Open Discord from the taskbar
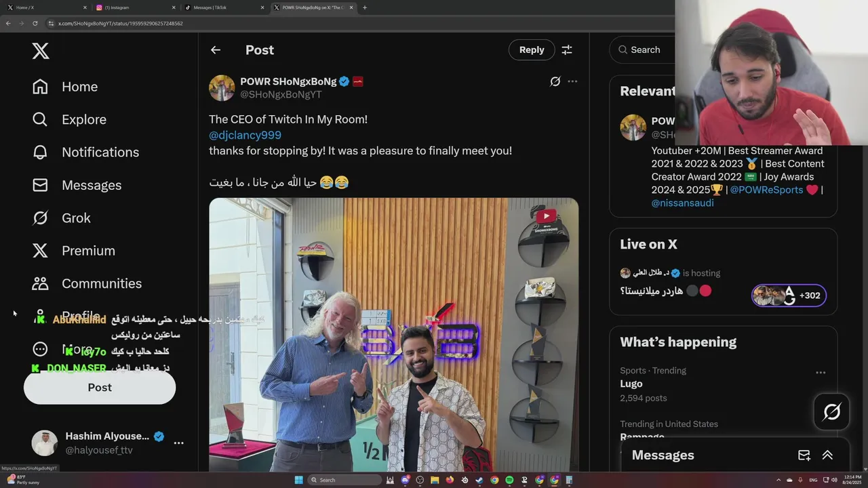Image resolution: width=868 pixels, height=488 pixels. coord(405,480)
